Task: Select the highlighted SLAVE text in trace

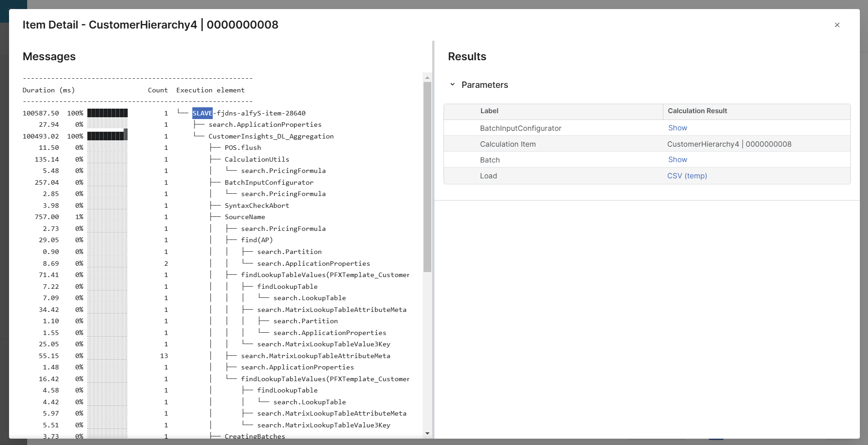Action: pyautogui.click(x=202, y=113)
